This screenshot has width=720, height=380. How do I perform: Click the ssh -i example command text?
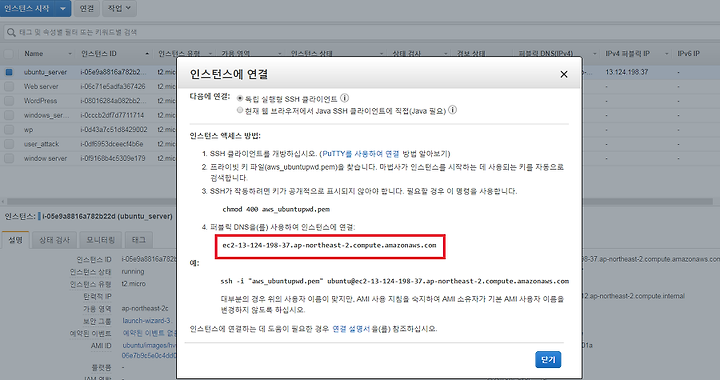(x=394, y=281)
